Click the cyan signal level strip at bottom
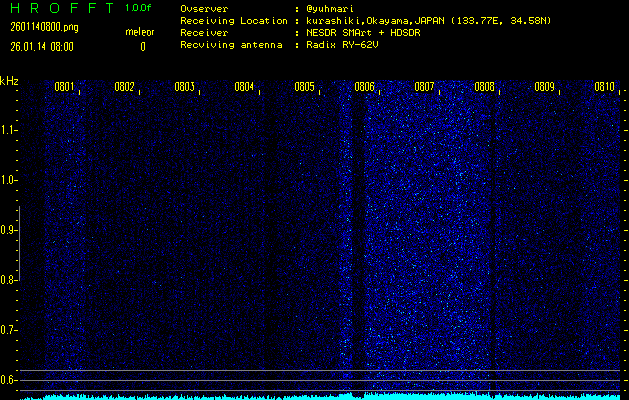The height and width of the screenshot is (400, 629). coord(320,396)
